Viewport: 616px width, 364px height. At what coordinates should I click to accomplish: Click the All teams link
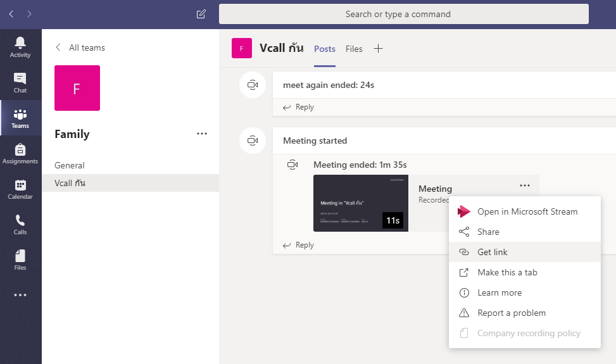tap(87, 47)
